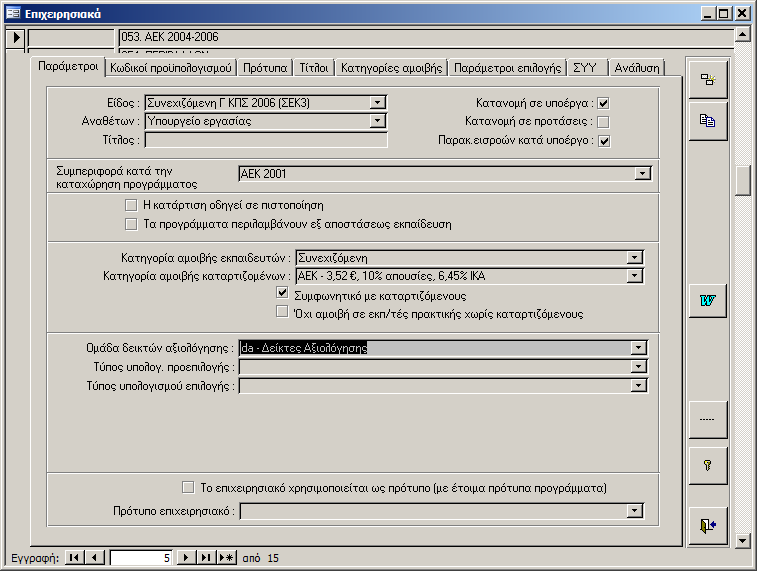Screen dimensions: 757x571
Task: Click the copy documents icon button
Action: (x=707, y=121)
